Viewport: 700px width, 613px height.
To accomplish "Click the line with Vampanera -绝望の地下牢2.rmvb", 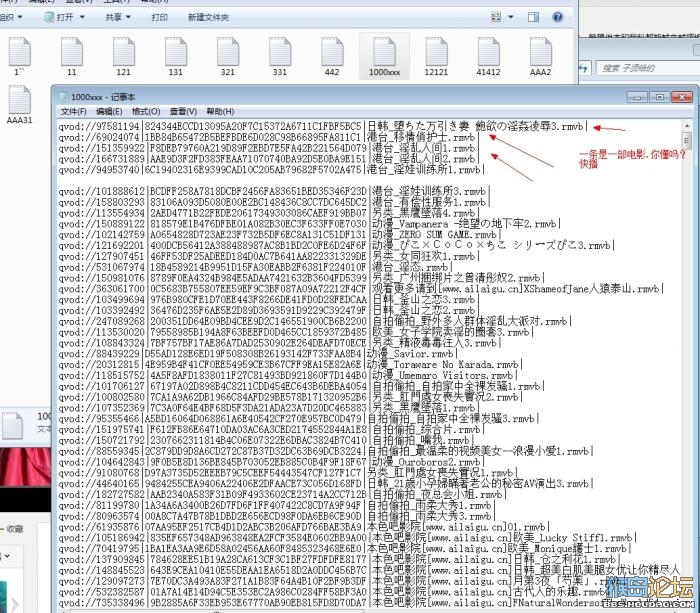I will [309, 224].
